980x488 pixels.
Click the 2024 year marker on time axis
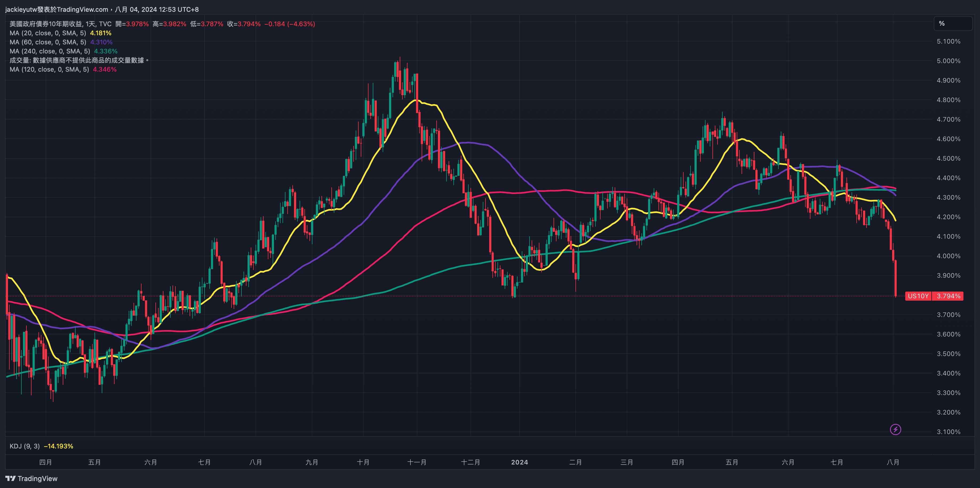519,462
